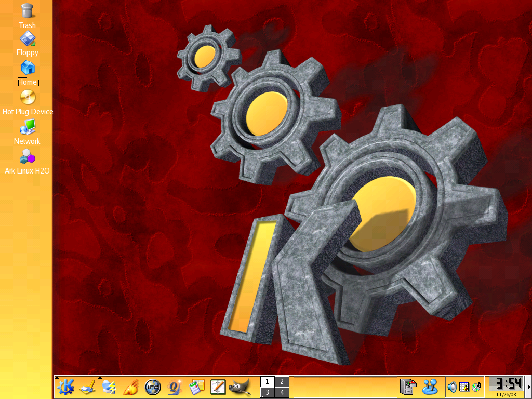
Task: Switch to virtual desktop 4
Action: (282, 393)
